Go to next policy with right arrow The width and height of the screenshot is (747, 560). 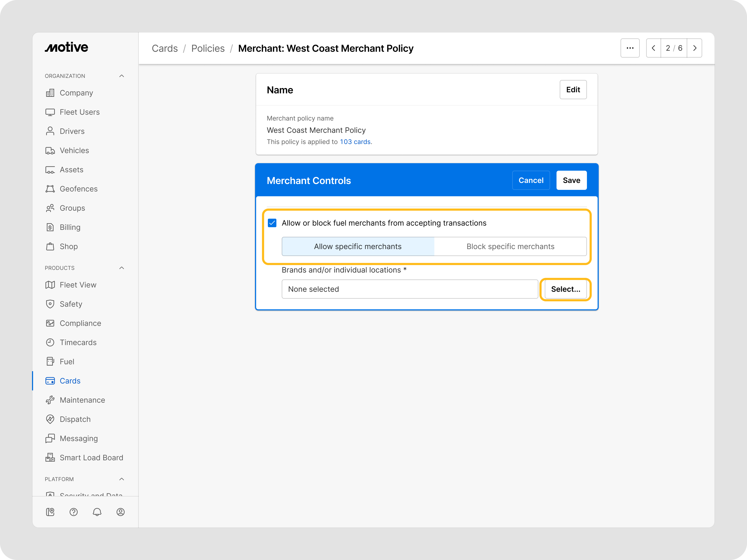pos(695,48)
